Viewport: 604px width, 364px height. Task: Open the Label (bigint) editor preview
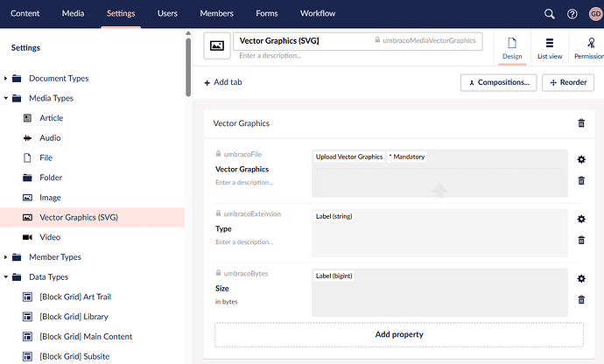pyautogui.click(x=439, y=292)
